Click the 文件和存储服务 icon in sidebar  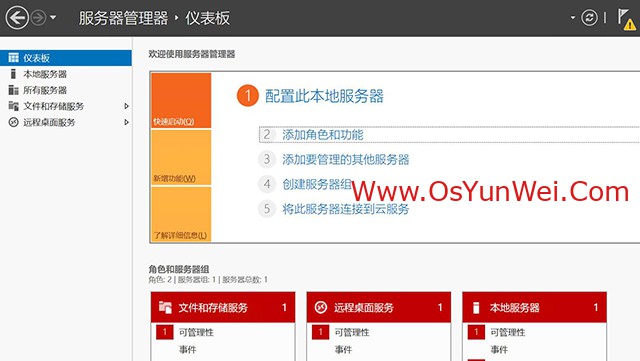[13, 106]
